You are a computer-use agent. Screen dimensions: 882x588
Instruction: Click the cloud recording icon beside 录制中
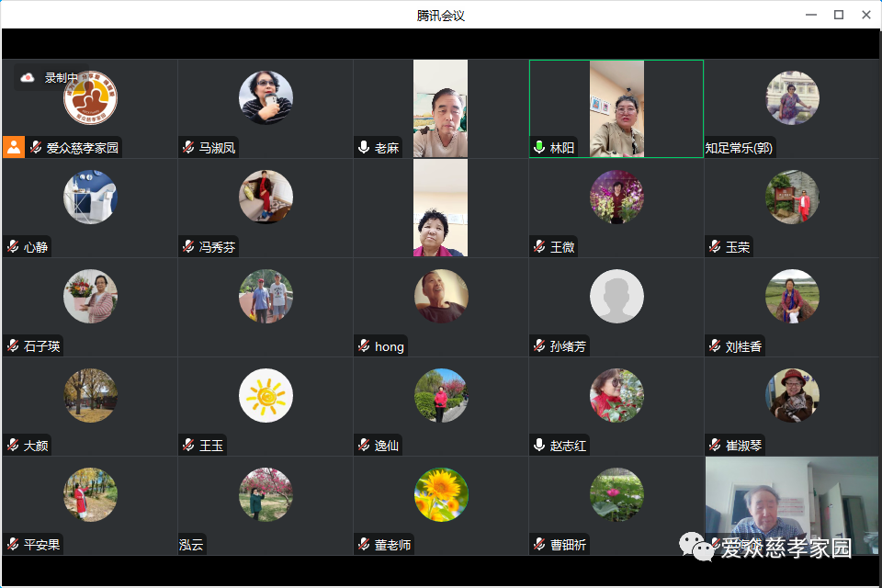point(28,78)
